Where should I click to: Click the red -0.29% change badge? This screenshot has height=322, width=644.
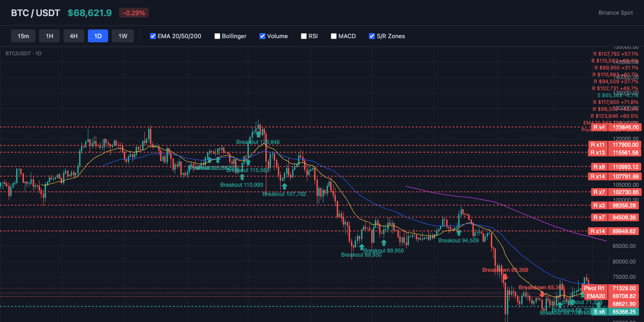133,13
